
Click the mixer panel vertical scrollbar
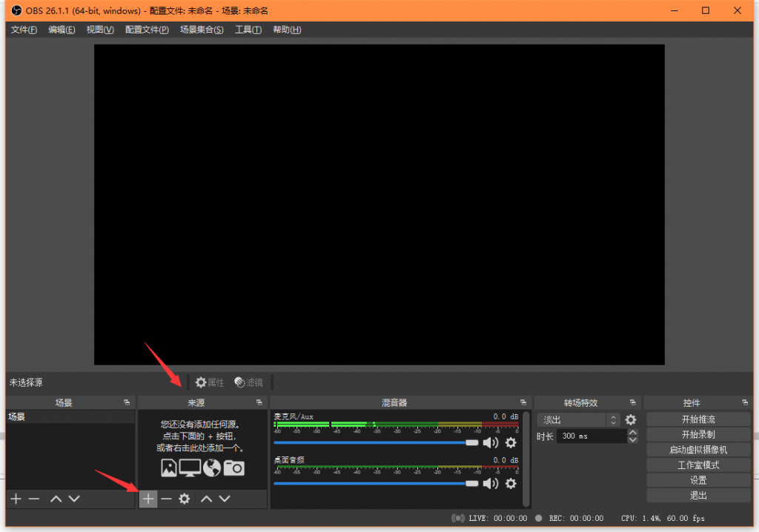point(526,459)
